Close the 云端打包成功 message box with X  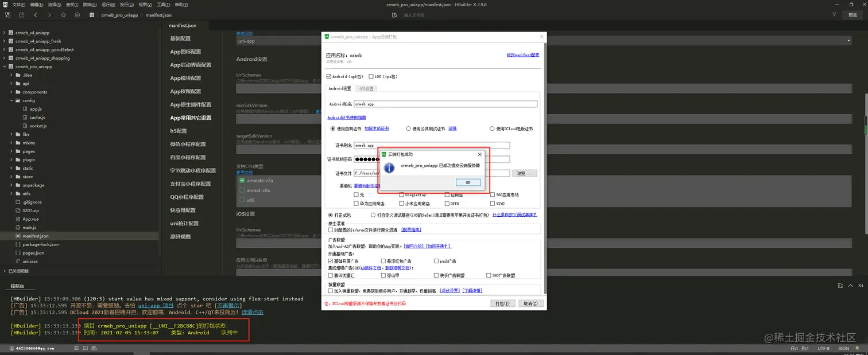pyautogui.click(x=480, y=154)
